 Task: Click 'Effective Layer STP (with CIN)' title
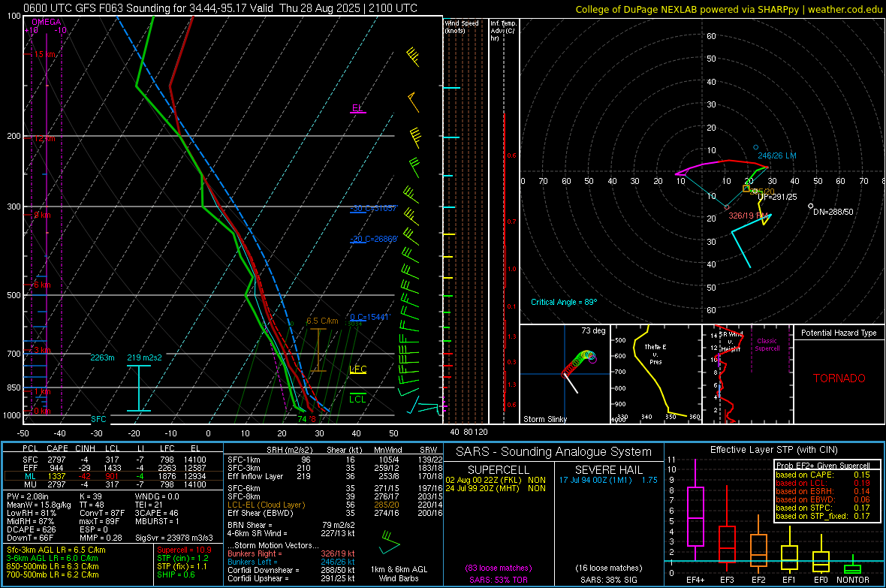[x=774, y=450]
